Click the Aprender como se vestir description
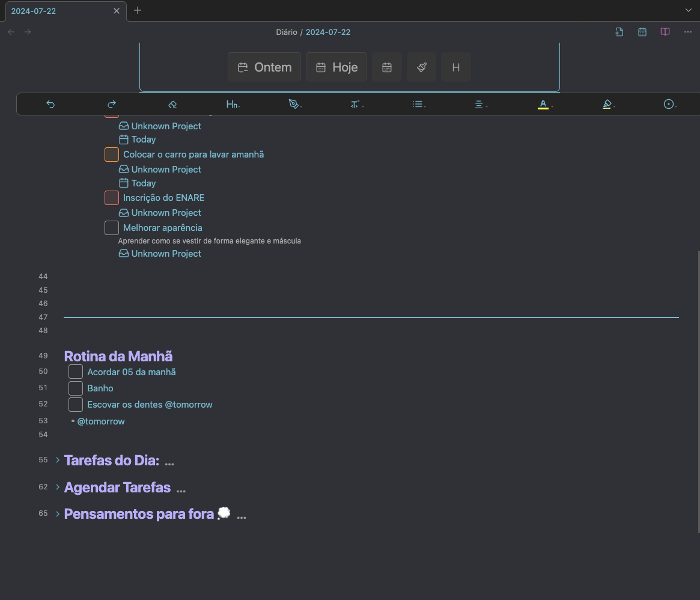 pos(209,241)
